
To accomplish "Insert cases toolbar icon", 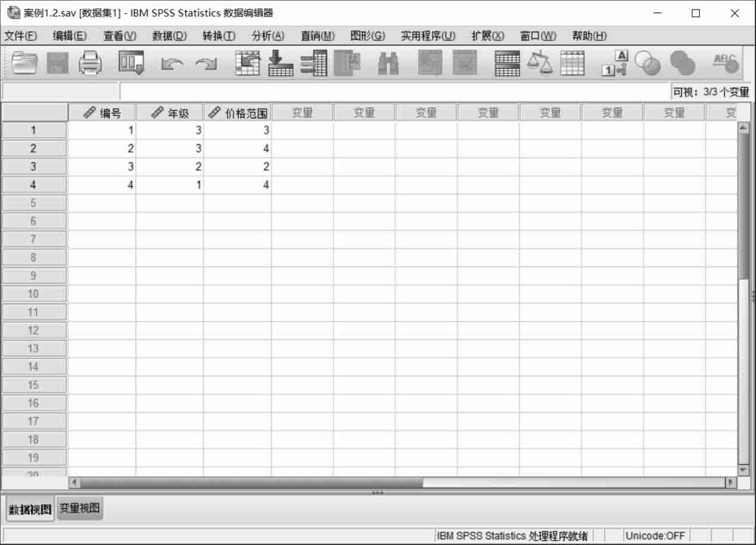I will tap(429, 63).
